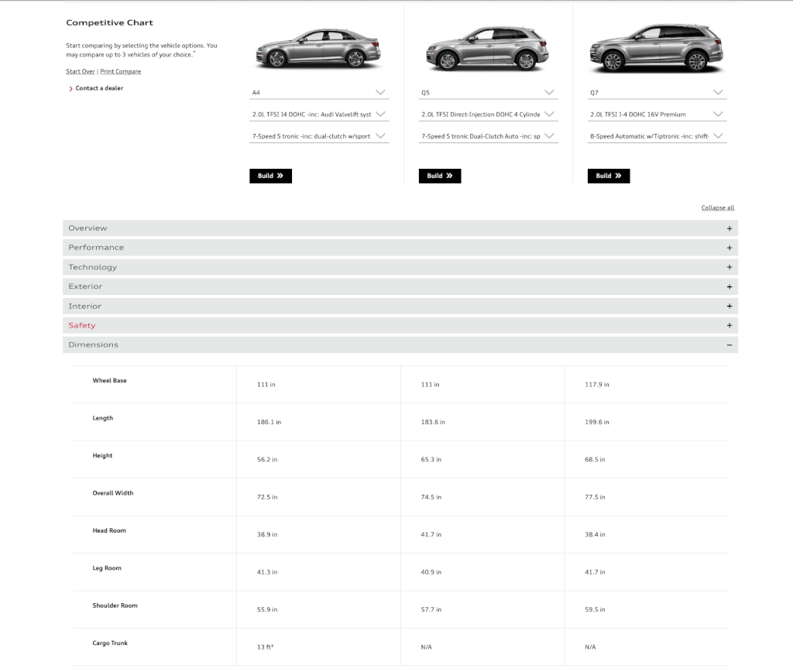The width and height of the screenshot is (793, 672).
Task: Click the Build button under the Q7
Action: coord(609,176)
